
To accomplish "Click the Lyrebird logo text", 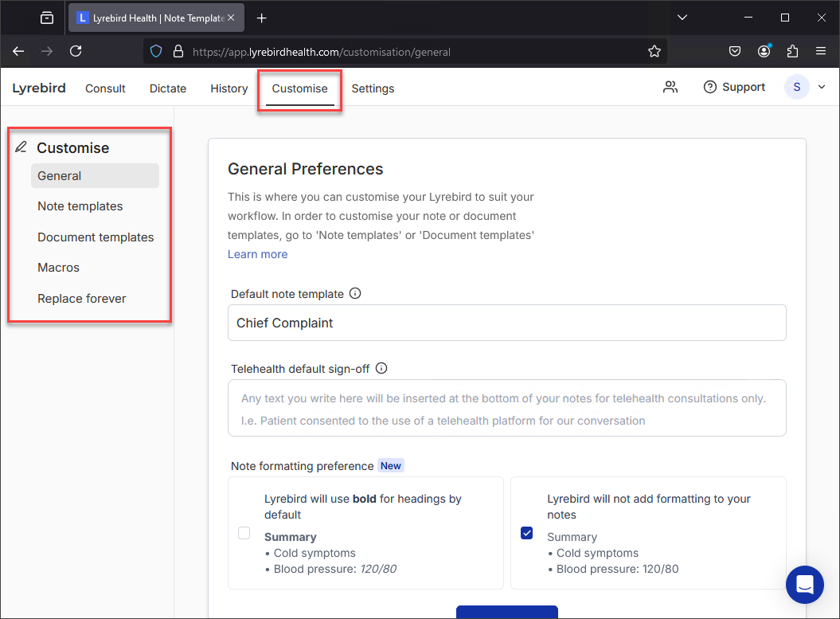I will [x=39, y=88].
